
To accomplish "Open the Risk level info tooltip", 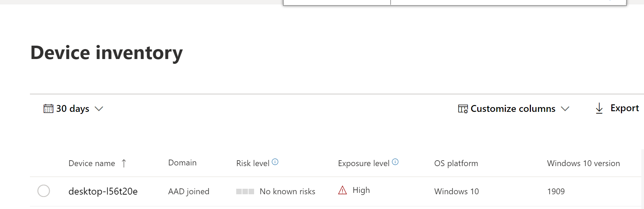I will coord(274,161).
